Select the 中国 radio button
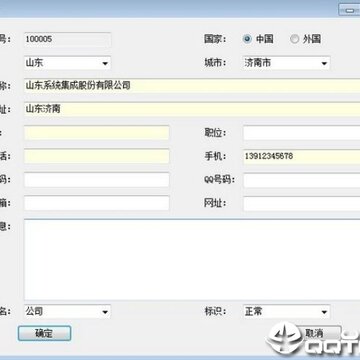Viewport: 360px width, 360px height. click(x=247, y=39)
